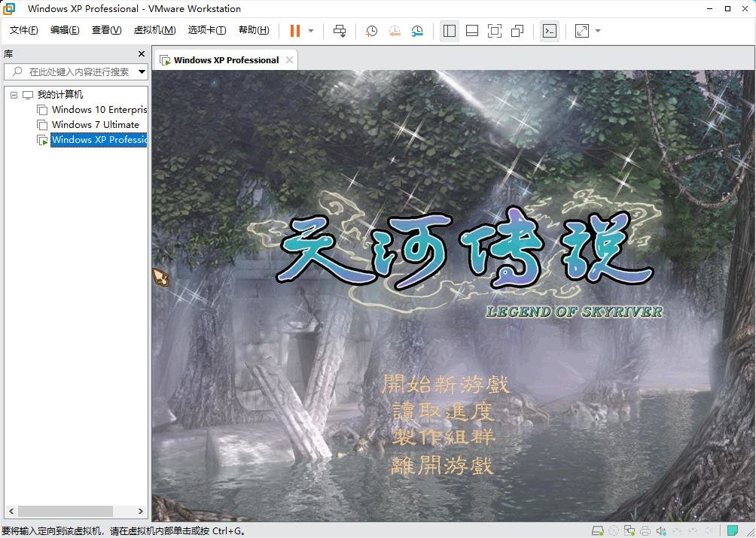
Task: Click the orange Pause virtual machine button
Action: (294, 31)
